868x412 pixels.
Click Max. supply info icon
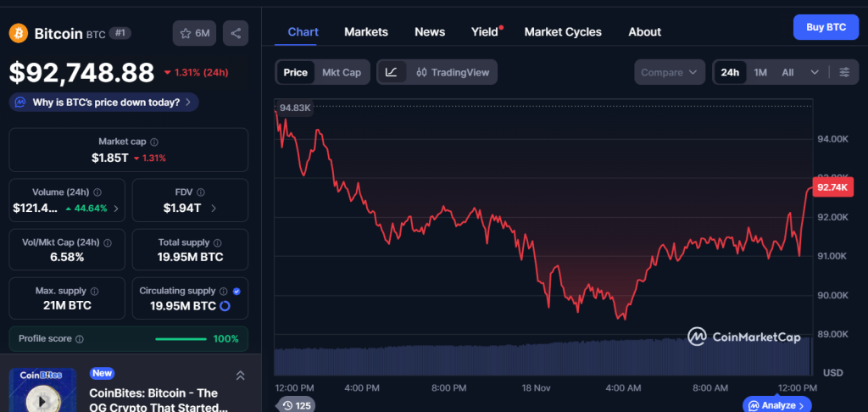click(x=94, y=291)
